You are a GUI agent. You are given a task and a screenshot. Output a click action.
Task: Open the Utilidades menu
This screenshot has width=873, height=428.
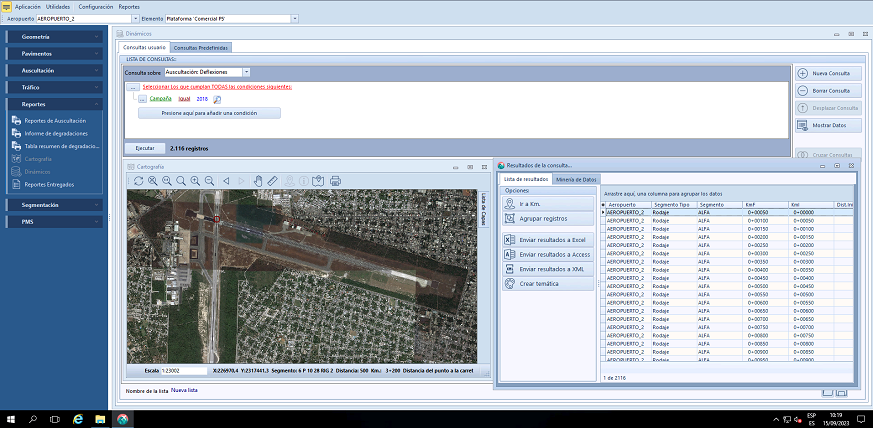click(58, 6)
